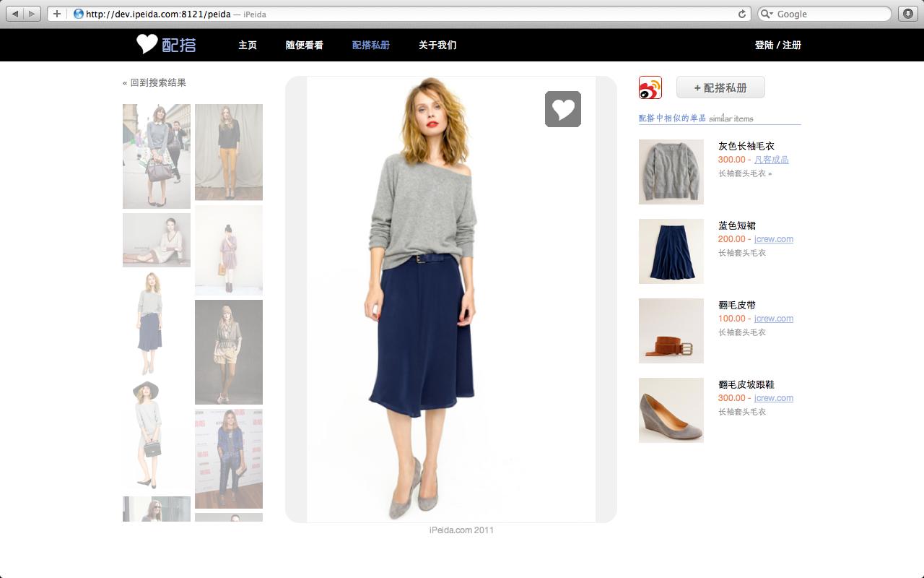Click 长袖套头毛衣 » category link
924x578 pixels.
pos(745,173)
